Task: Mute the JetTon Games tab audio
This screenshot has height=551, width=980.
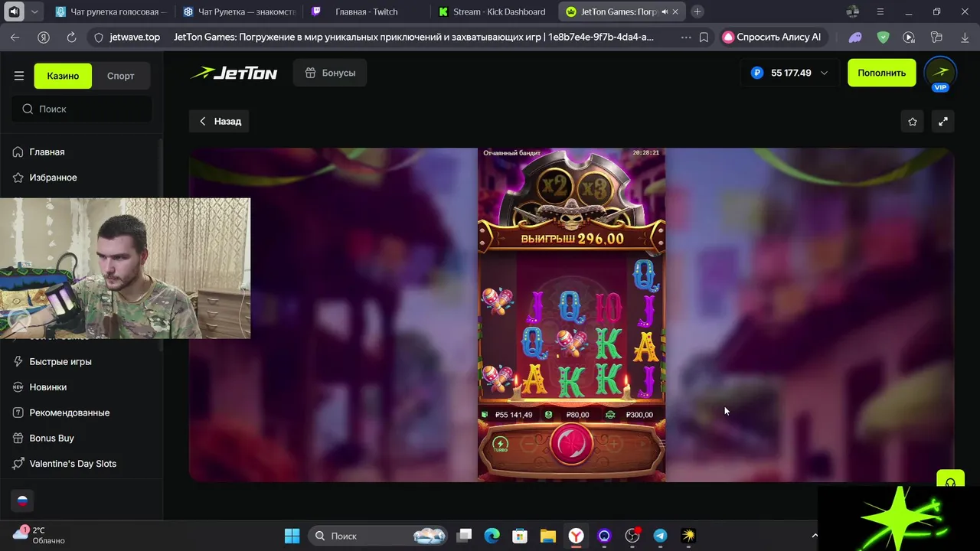Action: point(665,11)
